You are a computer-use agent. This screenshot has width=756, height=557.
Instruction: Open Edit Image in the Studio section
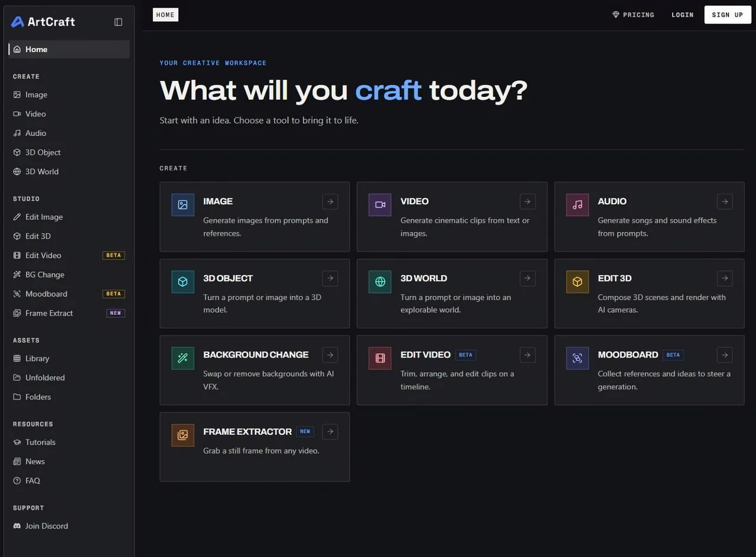(x=69, y=217)
